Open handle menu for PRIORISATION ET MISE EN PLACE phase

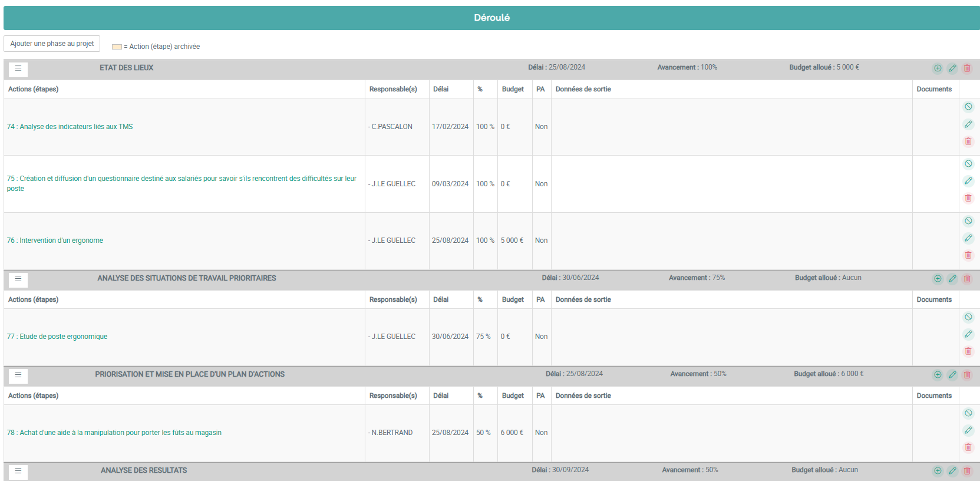(18, 375)
